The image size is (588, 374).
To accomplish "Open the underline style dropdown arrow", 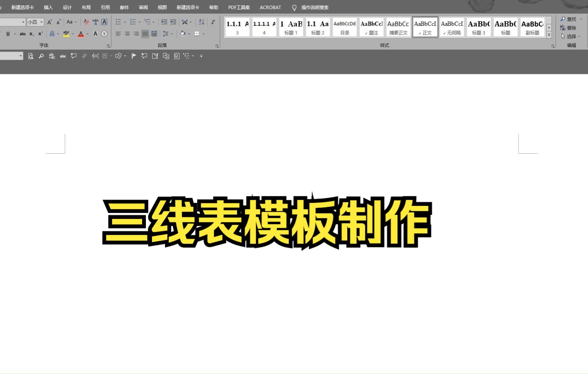I will click(15, 33).
